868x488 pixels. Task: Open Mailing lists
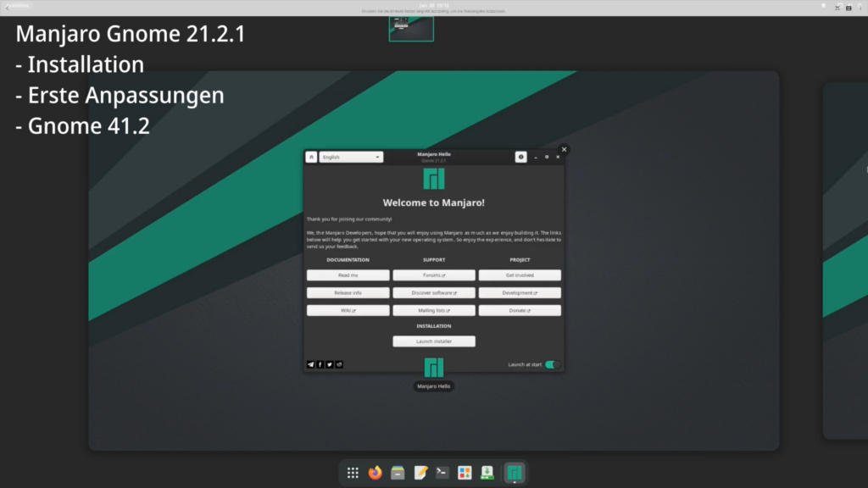(x=434, y=310)
